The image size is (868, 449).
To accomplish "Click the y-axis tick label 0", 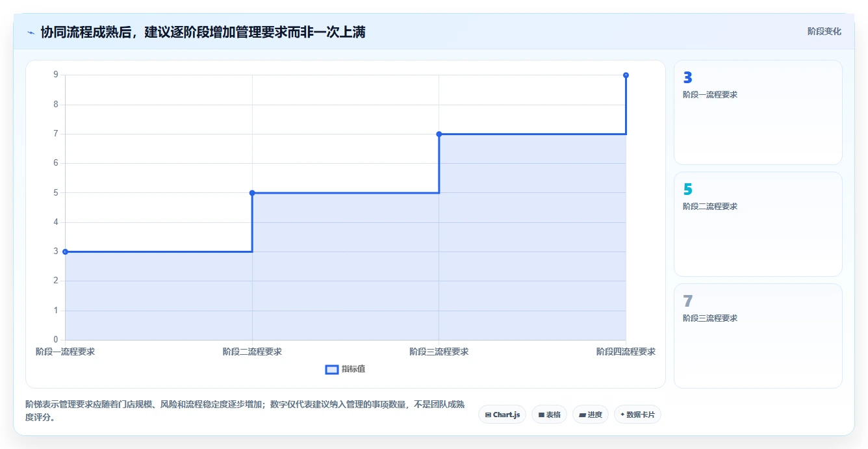I will tap(56, 340).
